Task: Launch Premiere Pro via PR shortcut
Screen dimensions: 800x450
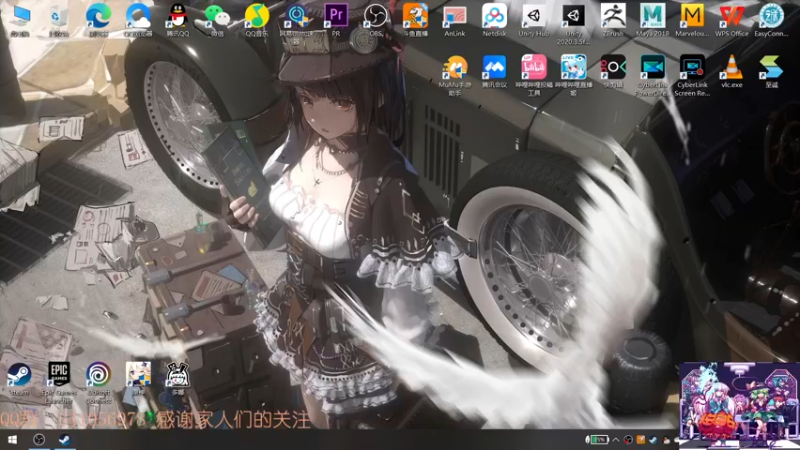Action: coord(336,20)
